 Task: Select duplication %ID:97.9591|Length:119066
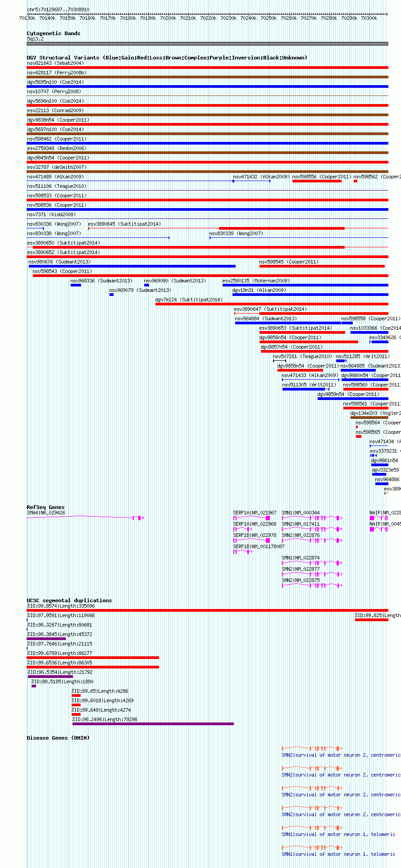[61, 615]
